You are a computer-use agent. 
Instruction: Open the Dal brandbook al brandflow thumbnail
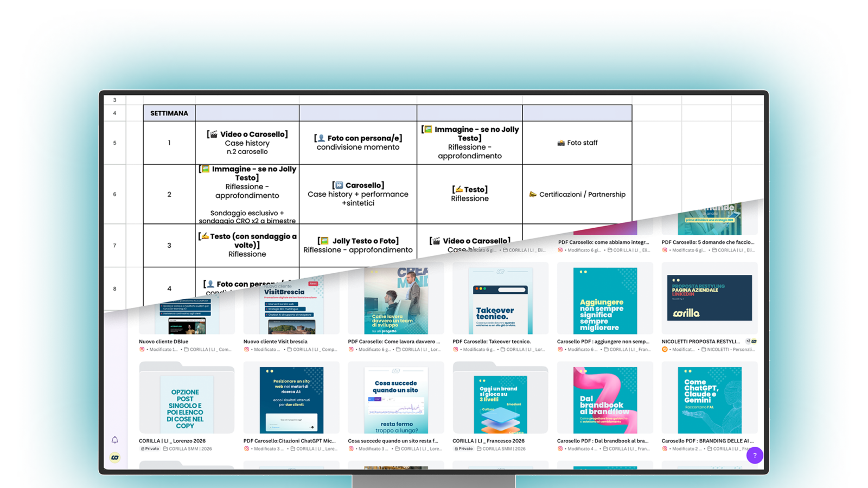click(x=605, y=400)
